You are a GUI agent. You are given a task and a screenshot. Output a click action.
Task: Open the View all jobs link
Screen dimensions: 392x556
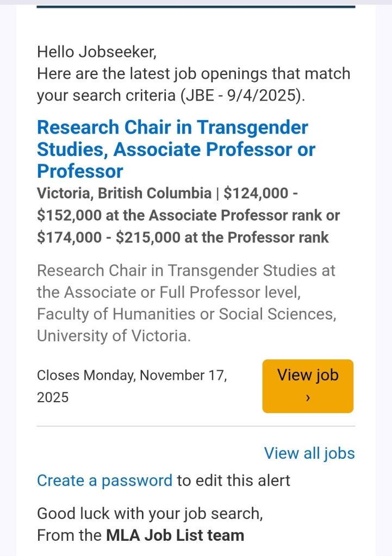[x=309, y=453]
